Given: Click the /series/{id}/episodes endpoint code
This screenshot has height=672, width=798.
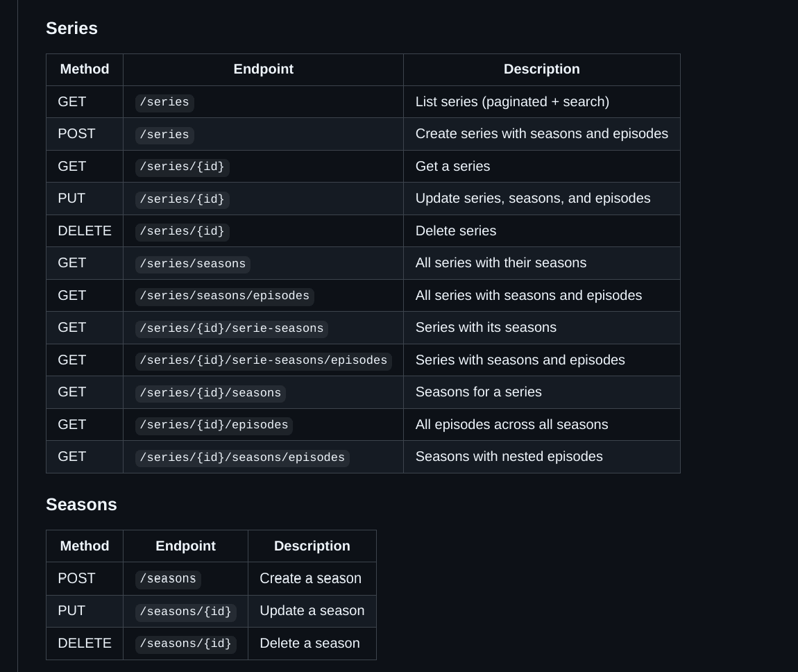Looking at the screenshot, I should pos(214,426).
